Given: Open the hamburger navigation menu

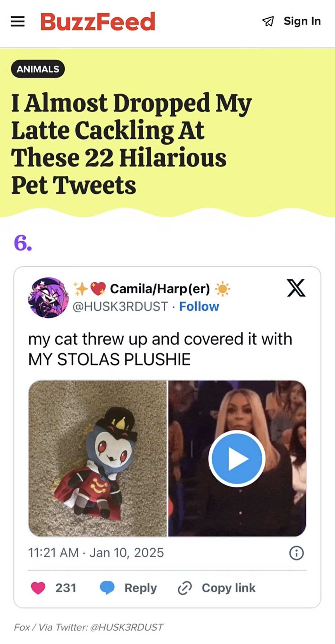Looking at the screenshot, I should [x=18, y=21].
